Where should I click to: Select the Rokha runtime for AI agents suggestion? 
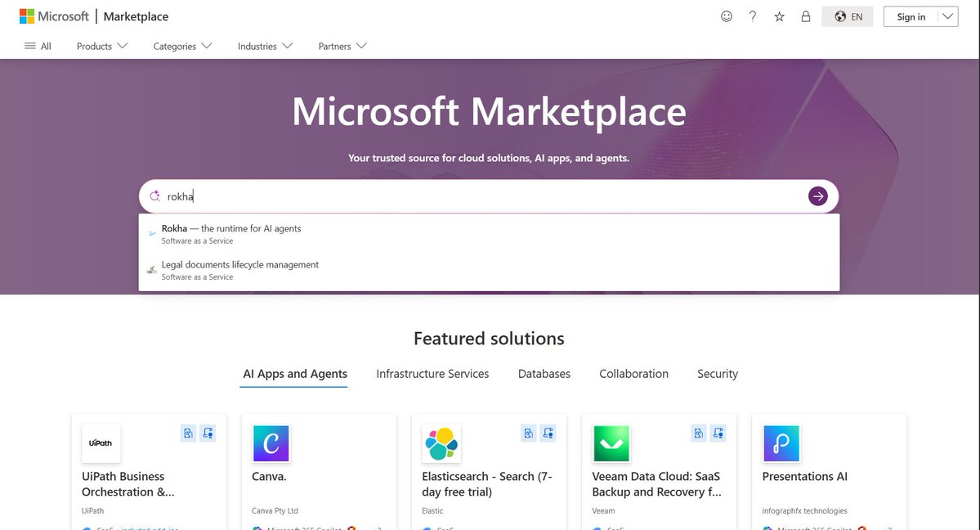click(x=489, y=234)
